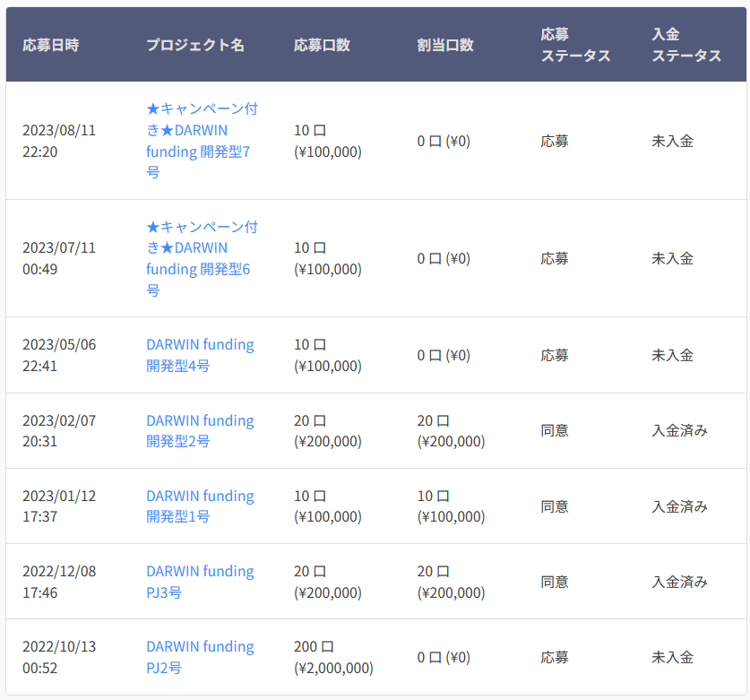Screen dimensions: 750x700
Task: Click 入金済み in the 開発型2号 row
Action: (679, 430)
